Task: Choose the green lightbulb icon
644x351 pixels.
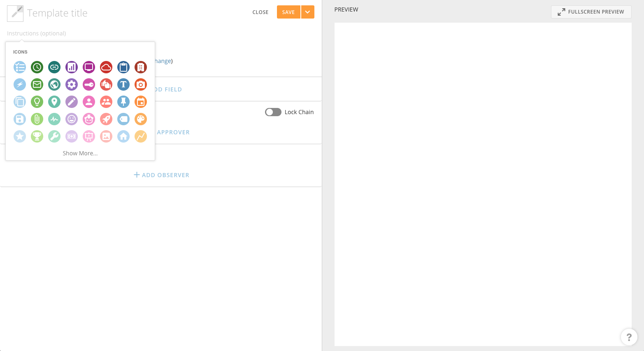Action: point(37,102)
